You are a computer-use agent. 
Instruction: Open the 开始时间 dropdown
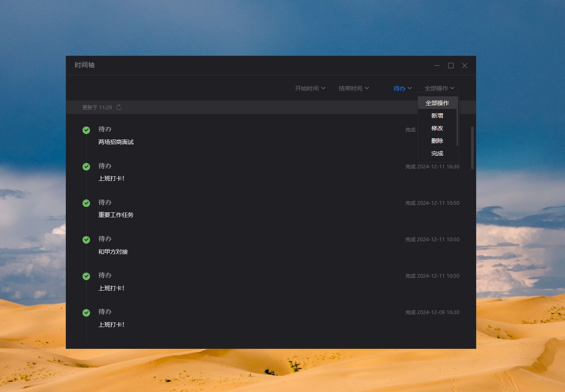coord(310,88)
